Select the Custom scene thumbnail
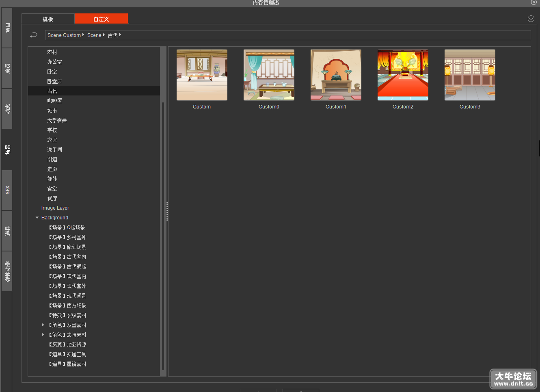This screenshot has width=540, height=392. pos(202,75)
